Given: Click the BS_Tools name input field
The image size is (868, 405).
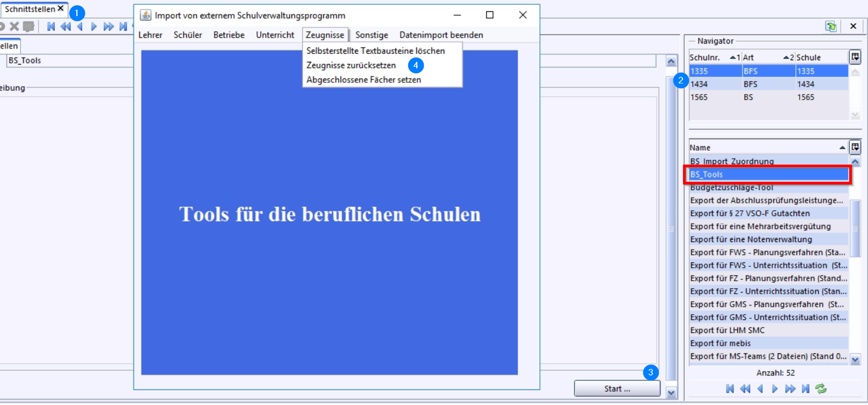Looking at the screenshot, I should pyautogui.click(x=70, y=60).
